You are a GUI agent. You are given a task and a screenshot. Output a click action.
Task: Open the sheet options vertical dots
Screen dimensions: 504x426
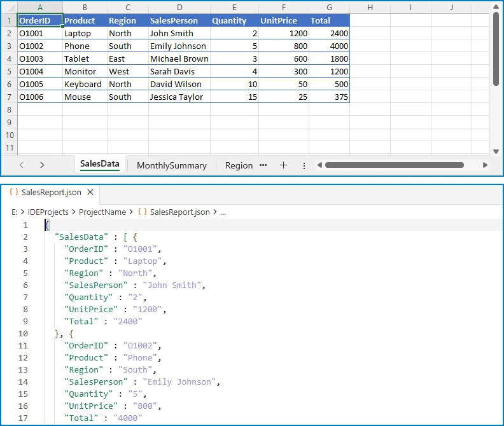click(304, 165)
